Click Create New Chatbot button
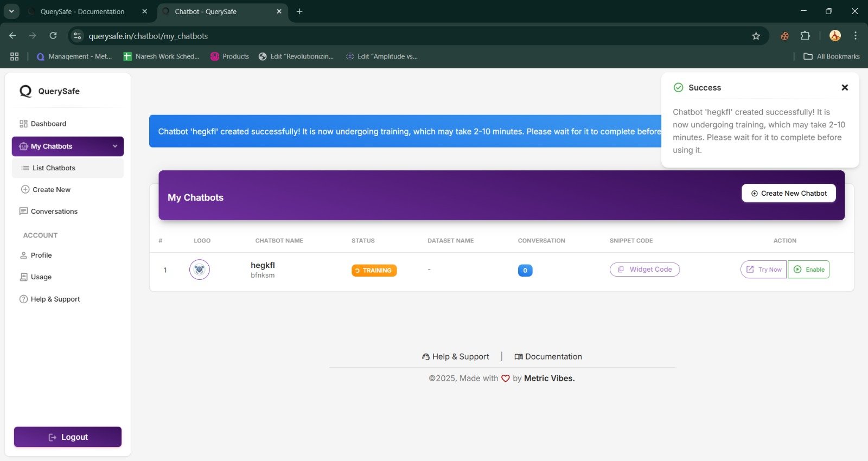The image size is (868, 461). tap(789, 194)
